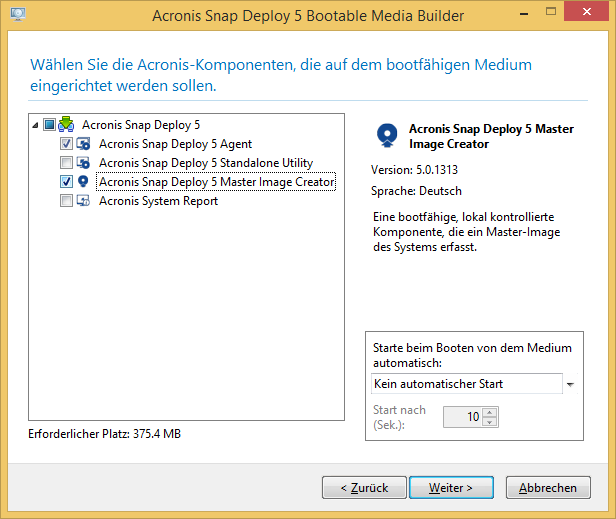
Task: Minimize the Bootable Media Builder window
Action: click(524, 13)
